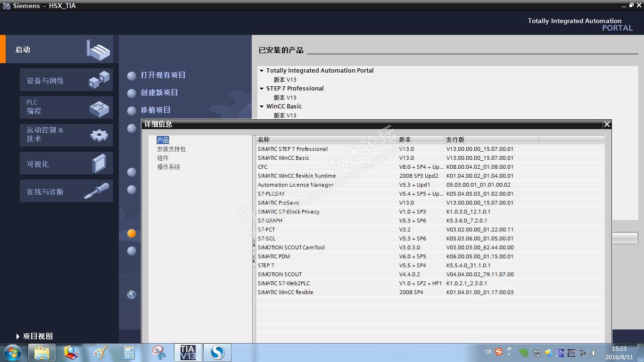Click the volume speaker tray icon
The width and height of the screenshot is (644, 362).
594,353
